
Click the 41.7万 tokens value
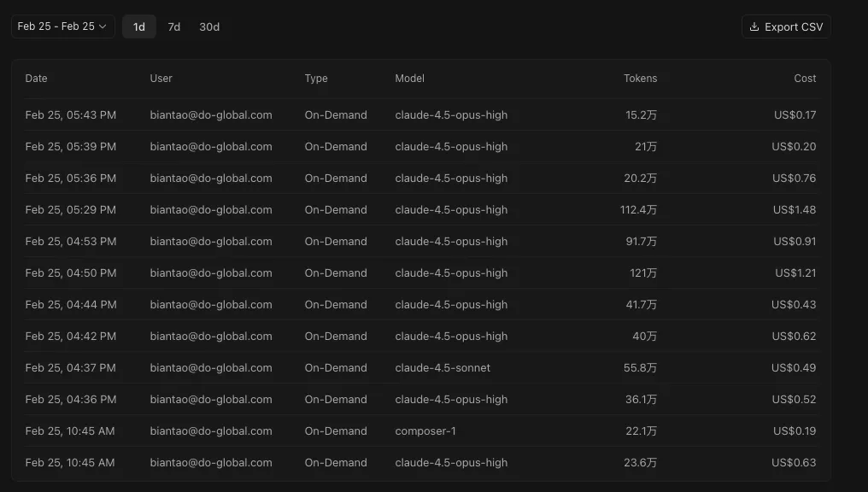point(641,304)
